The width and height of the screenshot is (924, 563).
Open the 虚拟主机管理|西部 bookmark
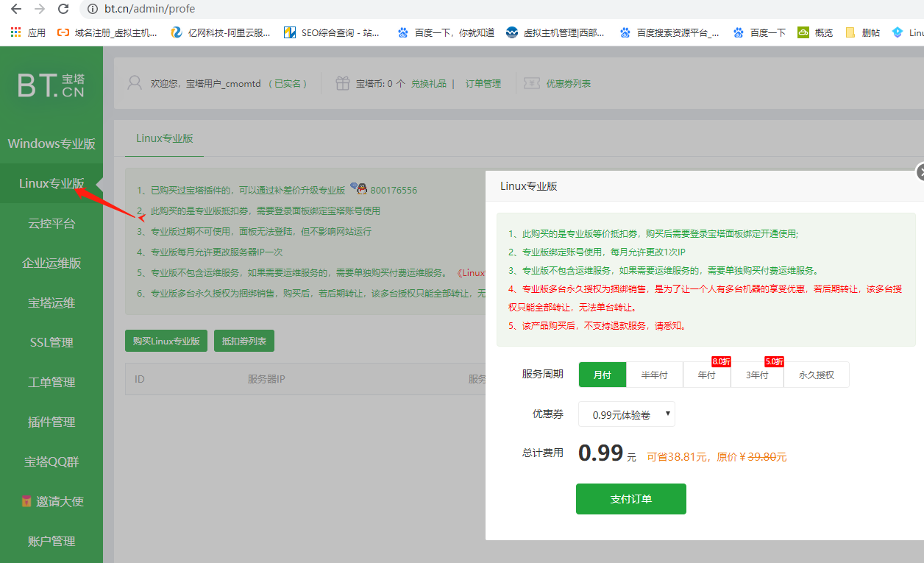(556, 32)
